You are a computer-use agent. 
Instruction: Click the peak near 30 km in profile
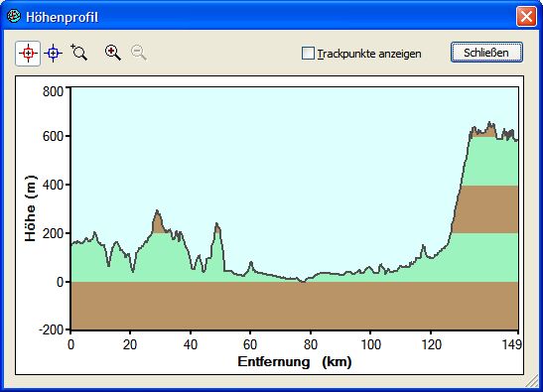click(157, 210)
